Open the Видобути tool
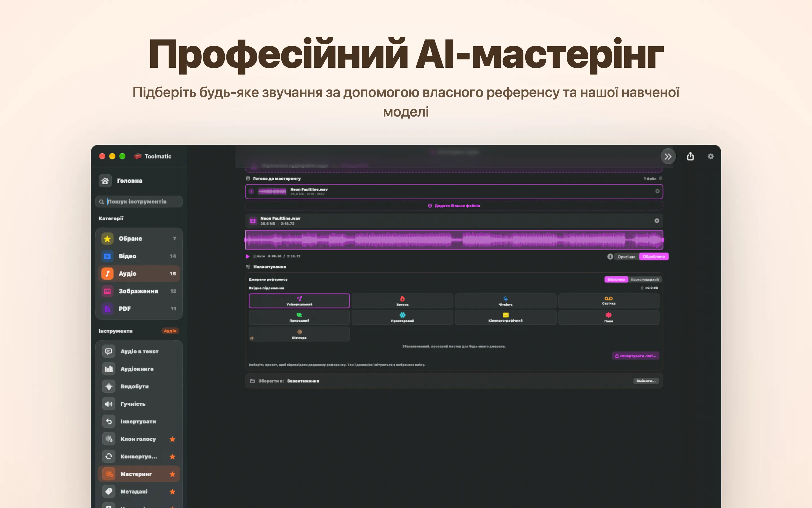Screen dimensions: 812x508 [x=139, y=386]
